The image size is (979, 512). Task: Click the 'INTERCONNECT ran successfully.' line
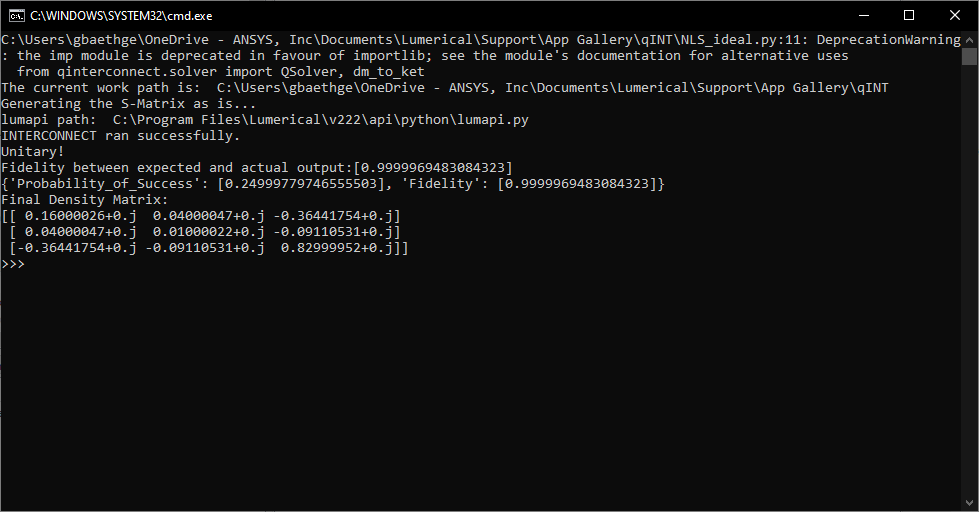pyautogui.click(x=121, y=135)
